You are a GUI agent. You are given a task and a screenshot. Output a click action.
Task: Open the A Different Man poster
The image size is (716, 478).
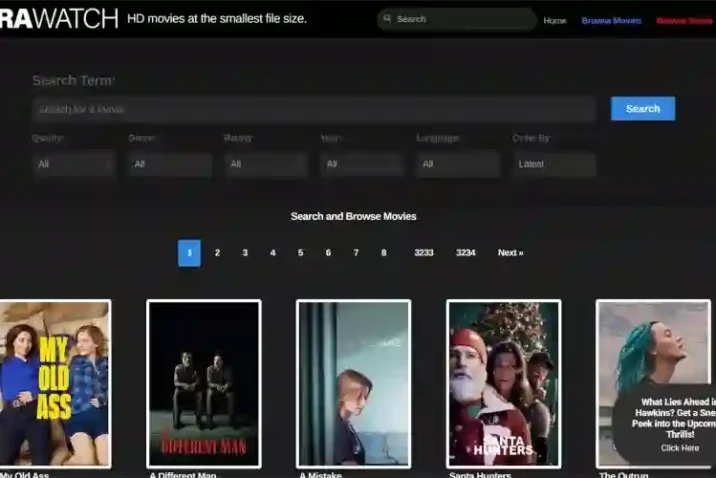click(204, 383)
